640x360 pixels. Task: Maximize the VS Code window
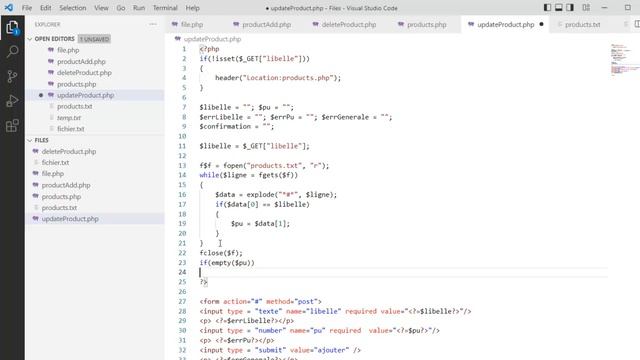(628, 8)
